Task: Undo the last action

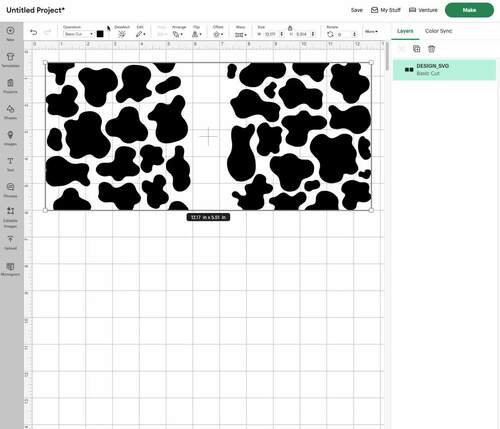Action: pos(33,32)
